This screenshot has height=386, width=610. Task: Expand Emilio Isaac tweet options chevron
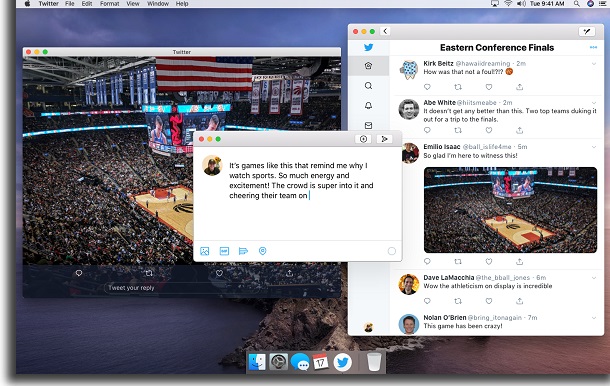coord(594,147)
